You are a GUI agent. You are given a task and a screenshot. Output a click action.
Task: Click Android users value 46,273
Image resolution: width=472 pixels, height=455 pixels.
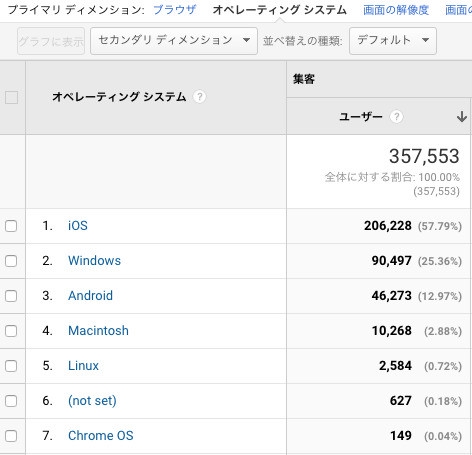(x=392, y=296)
